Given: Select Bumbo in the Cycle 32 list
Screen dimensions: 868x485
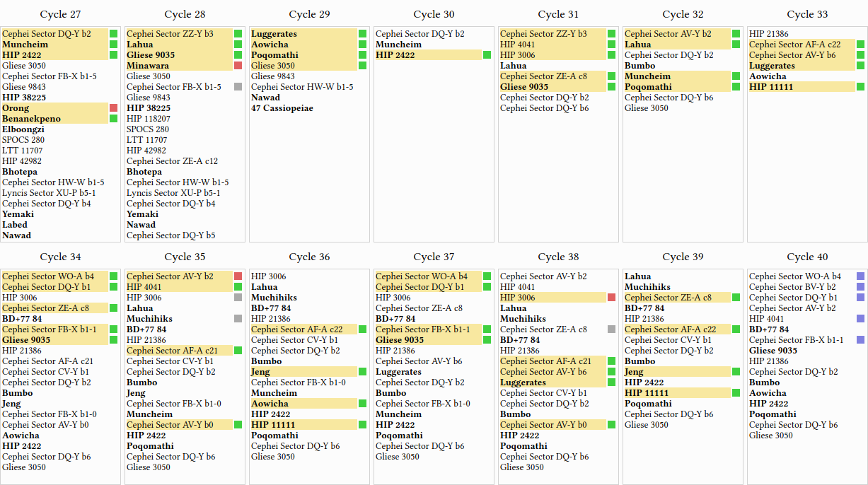Looking at the screenshot, I should click(x=640, y=66).
